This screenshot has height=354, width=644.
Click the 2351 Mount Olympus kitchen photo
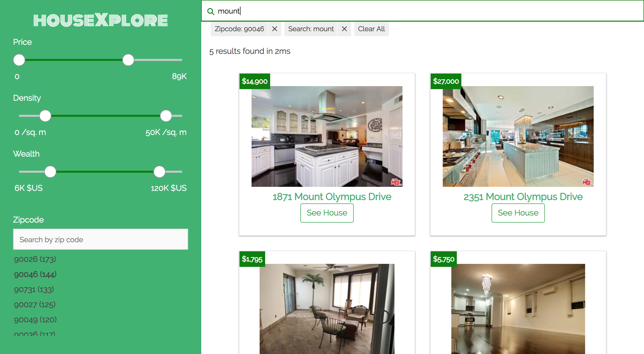click(518, 136)
